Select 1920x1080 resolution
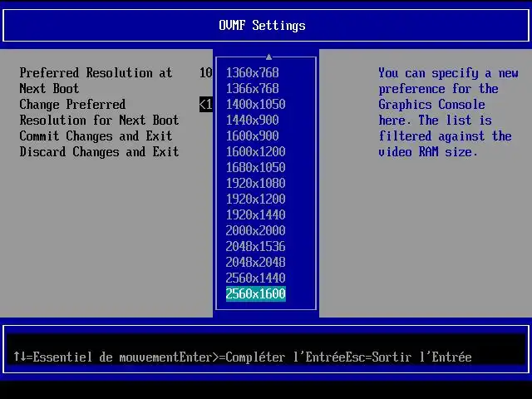Image resolution: width=532 pixels, height=399 pixels. tap(255, 183)
